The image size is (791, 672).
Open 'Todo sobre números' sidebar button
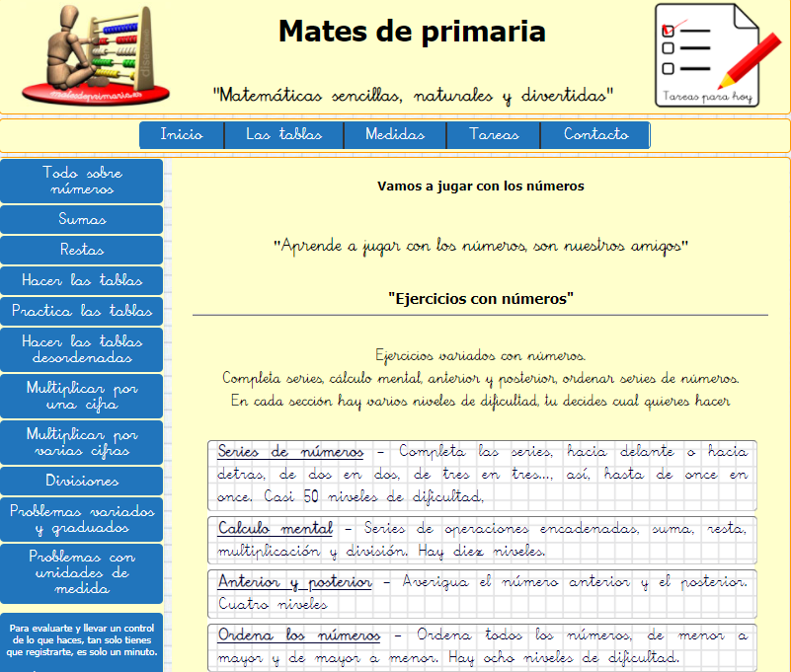[82, 181]
